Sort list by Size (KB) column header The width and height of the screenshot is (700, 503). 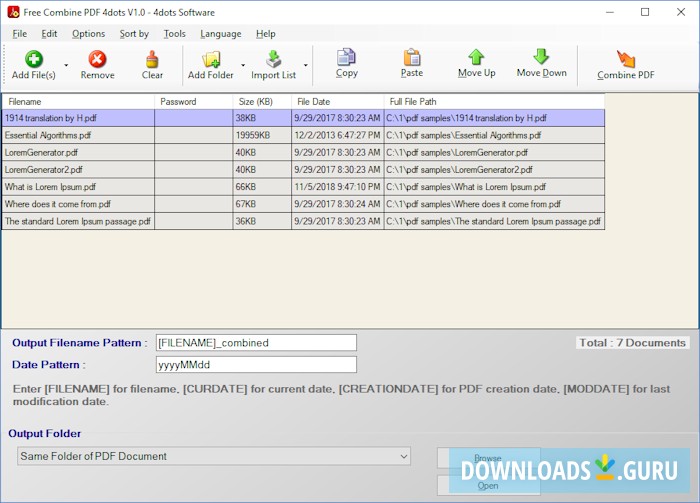click(262, 101)
